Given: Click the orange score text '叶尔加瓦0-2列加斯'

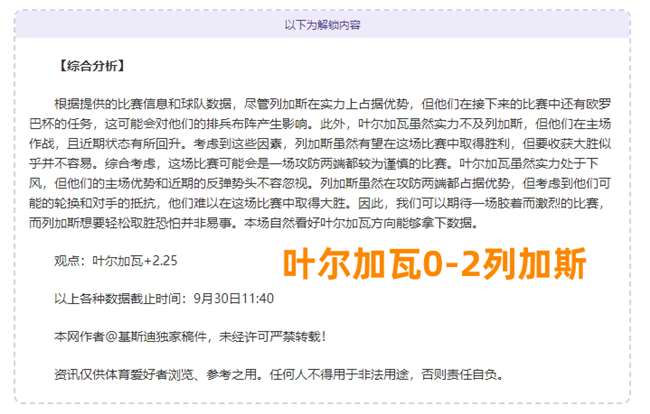Looking at the screenshot, I should 434,263.
